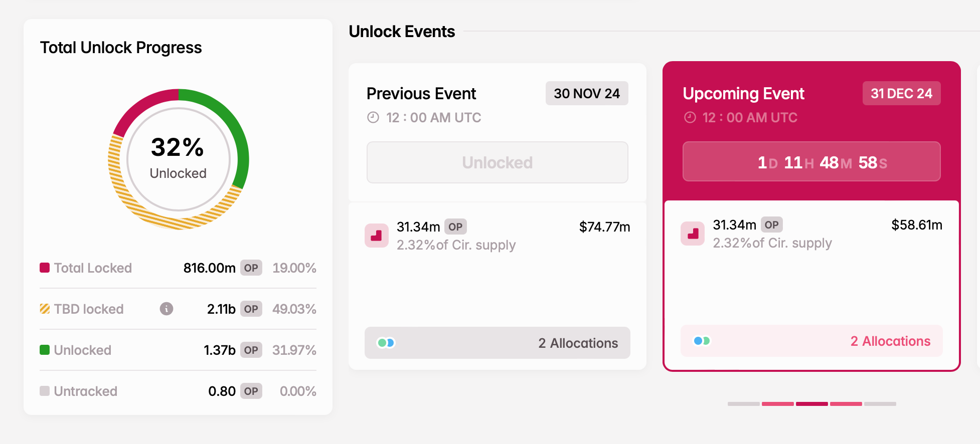980x444 pixels.
Task: Click the Unlocked green color swatch
Action: pyautogui.click(x=45, y=350)
